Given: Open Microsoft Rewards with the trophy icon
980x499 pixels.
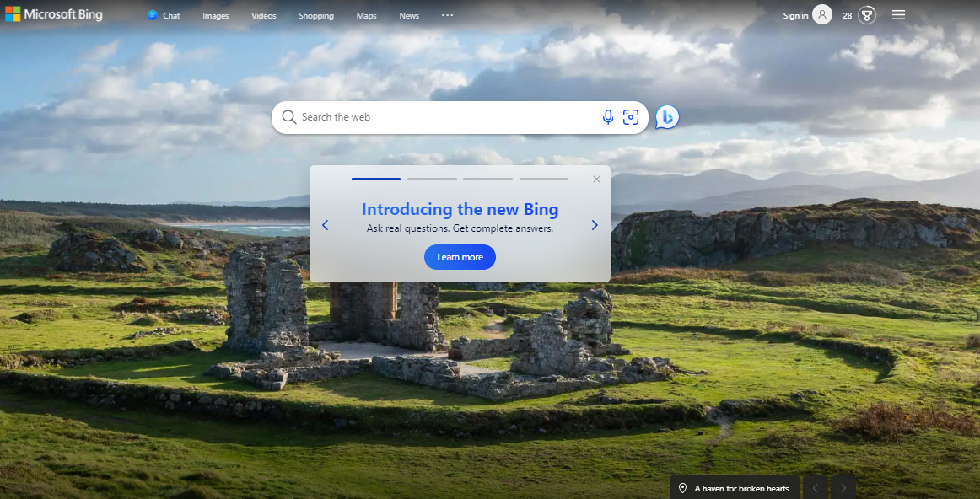Looking at the screenshot, I should (865, 14).
